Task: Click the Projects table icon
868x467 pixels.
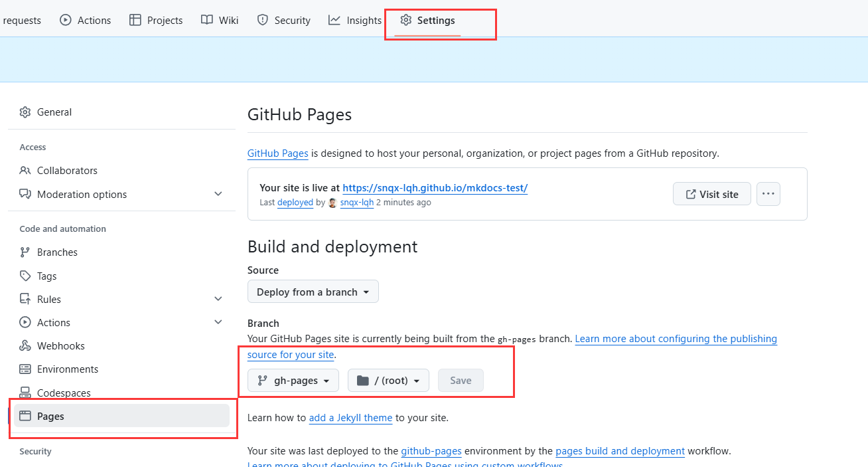Action: coord(135,21)
